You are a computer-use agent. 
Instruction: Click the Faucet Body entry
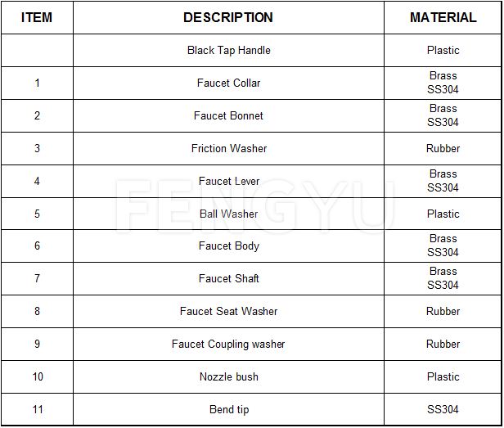229,246
